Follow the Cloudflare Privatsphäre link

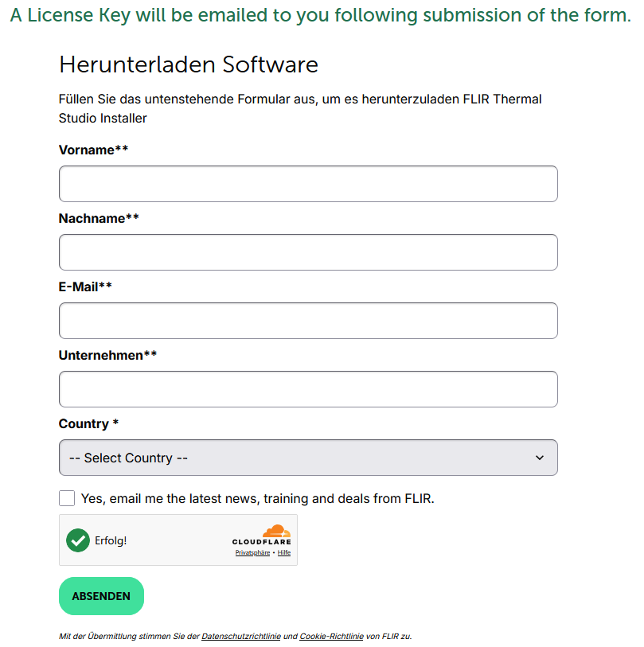(x=252, y=552)
